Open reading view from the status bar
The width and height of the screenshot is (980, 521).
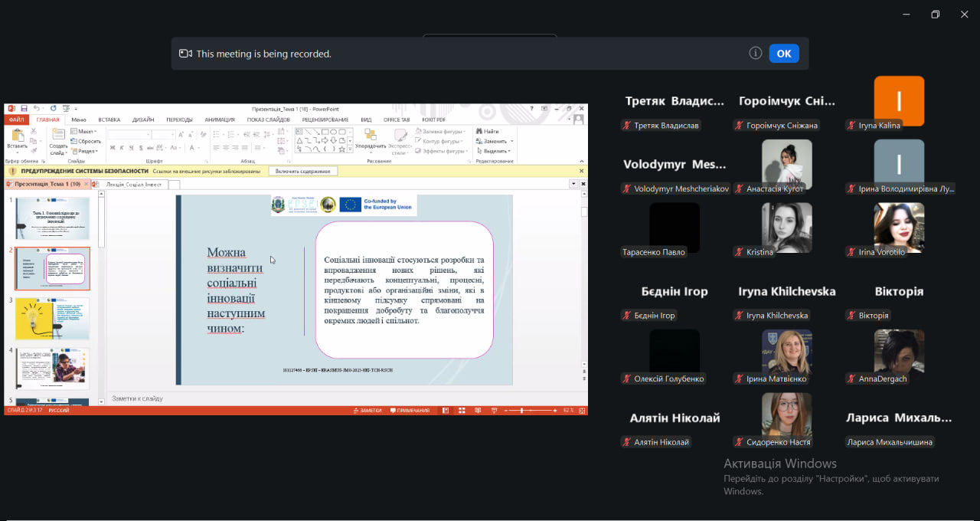(x=479, y=411)
